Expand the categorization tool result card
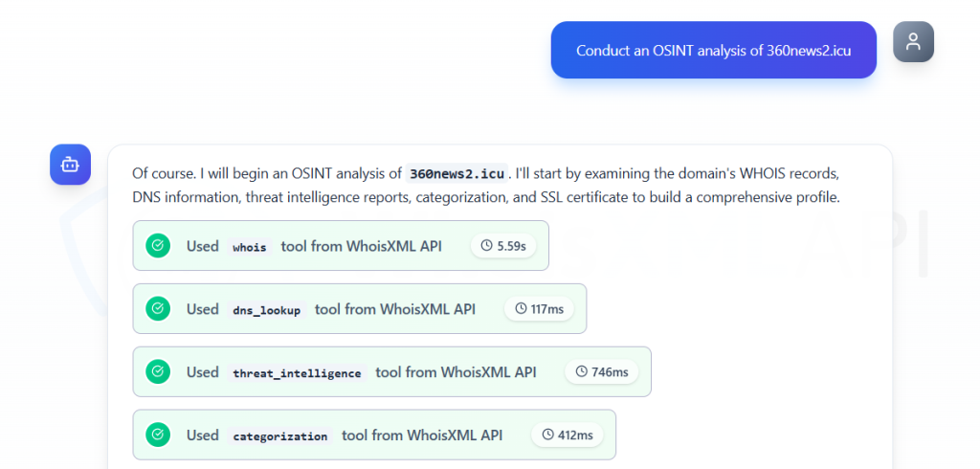The image size is (980, 469). 374,435
